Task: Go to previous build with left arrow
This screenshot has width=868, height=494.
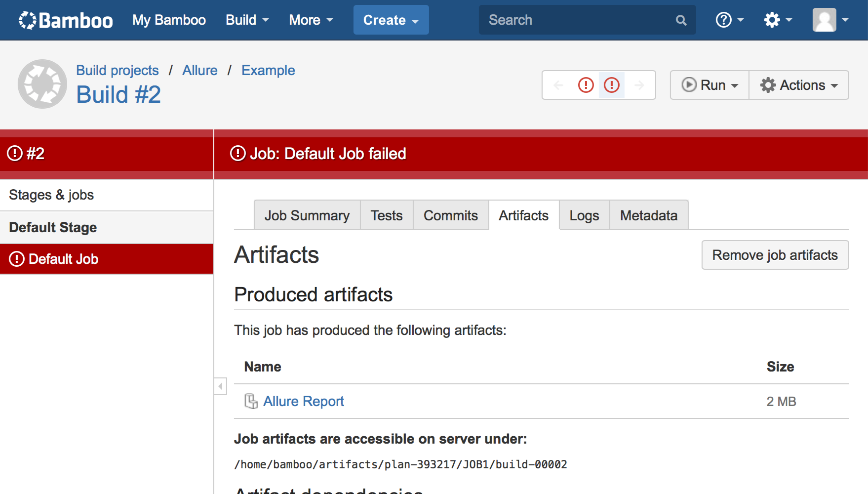Action: point(558,85)
